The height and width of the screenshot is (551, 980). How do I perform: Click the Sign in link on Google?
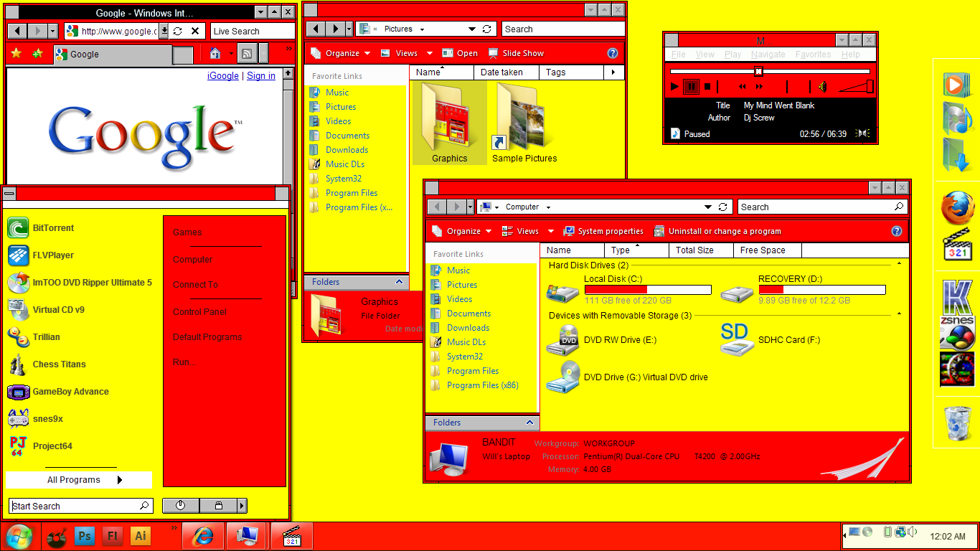click(261, 75)
